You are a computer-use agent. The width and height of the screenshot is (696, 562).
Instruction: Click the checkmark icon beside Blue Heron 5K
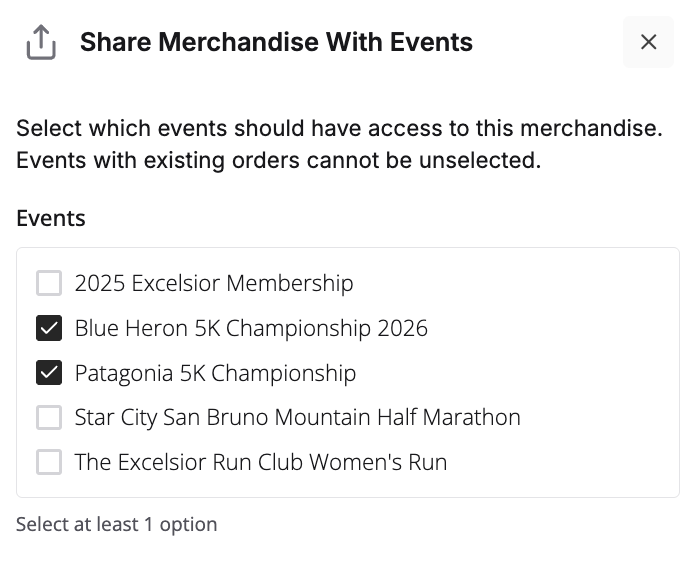[49, 328]
